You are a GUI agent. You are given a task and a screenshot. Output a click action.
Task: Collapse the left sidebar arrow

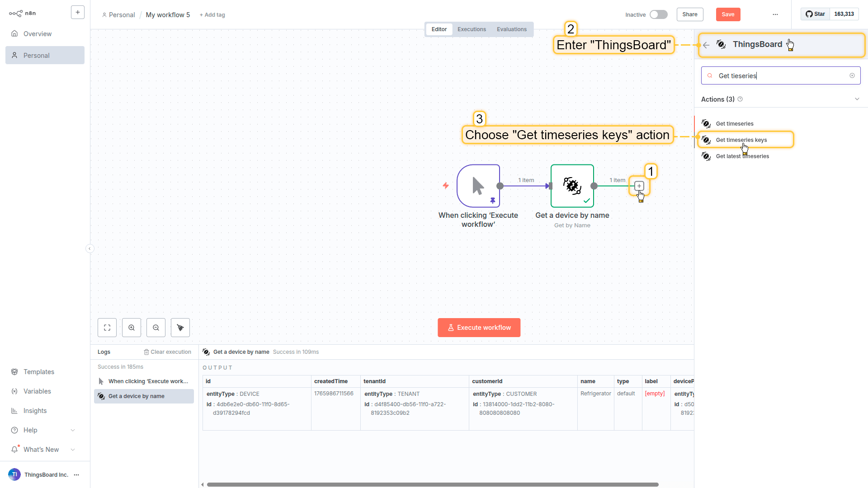[90, 249]
